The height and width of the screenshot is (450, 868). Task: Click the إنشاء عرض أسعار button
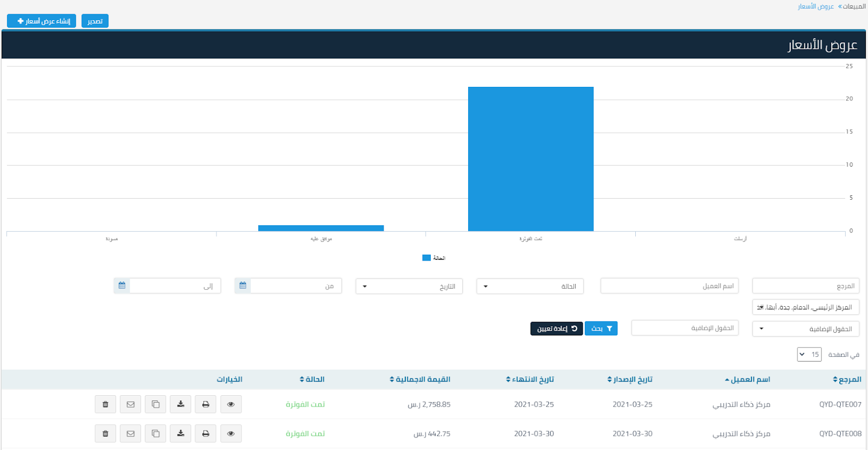42,21
